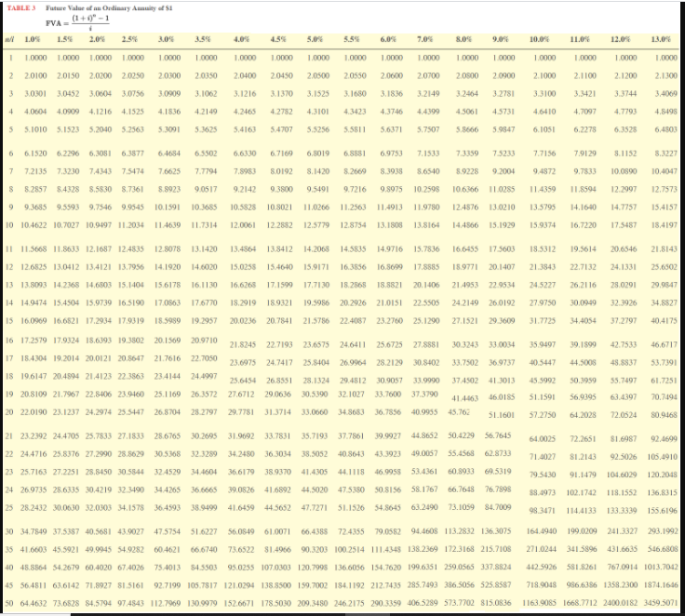Select the 8.0% column header

[x=463, y=39]
